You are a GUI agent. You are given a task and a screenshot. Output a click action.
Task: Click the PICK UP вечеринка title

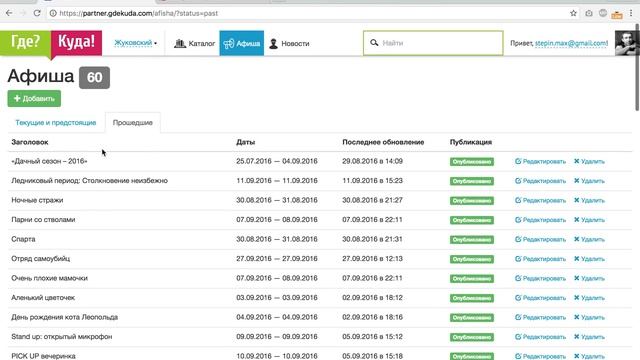[43, 356]
